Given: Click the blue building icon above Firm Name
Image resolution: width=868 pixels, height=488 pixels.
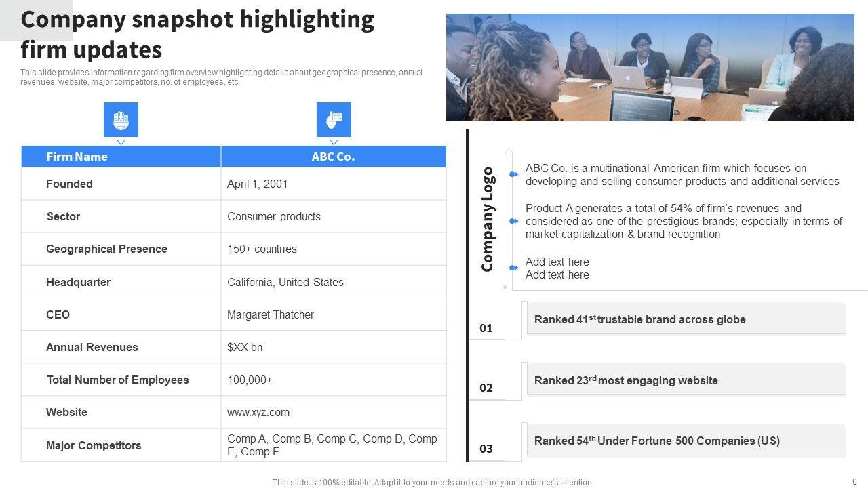Looking at the screenshot, I should pos(121,120).
